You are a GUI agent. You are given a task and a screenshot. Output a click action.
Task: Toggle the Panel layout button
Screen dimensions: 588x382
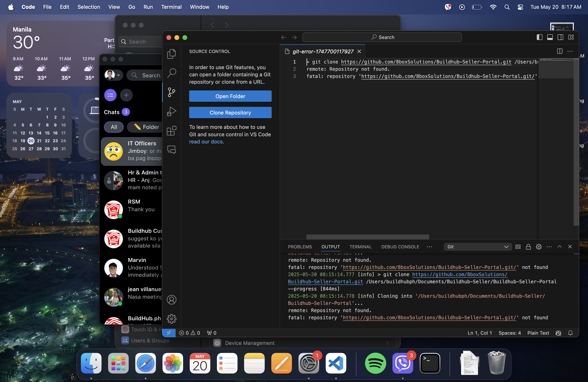coord(550,37)
